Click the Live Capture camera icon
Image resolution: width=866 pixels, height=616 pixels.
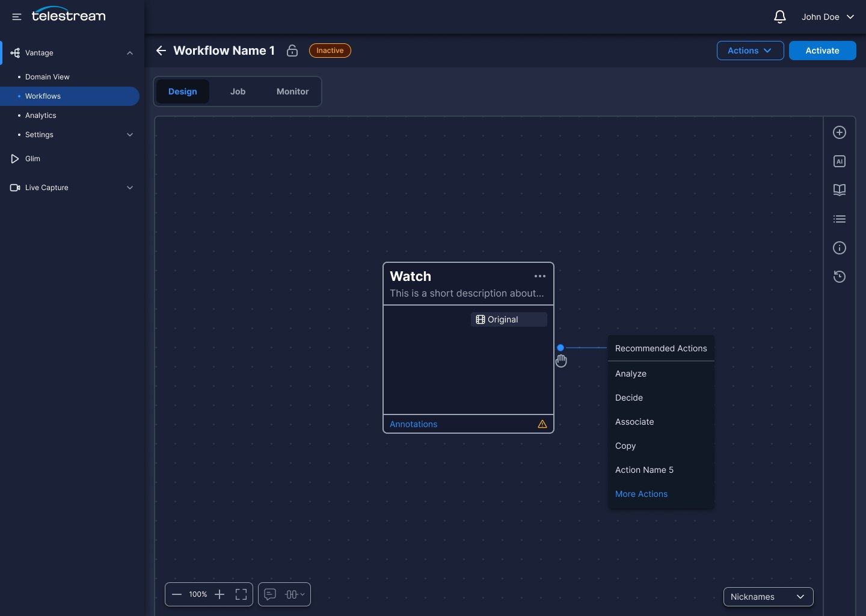(x=15, y=188)
